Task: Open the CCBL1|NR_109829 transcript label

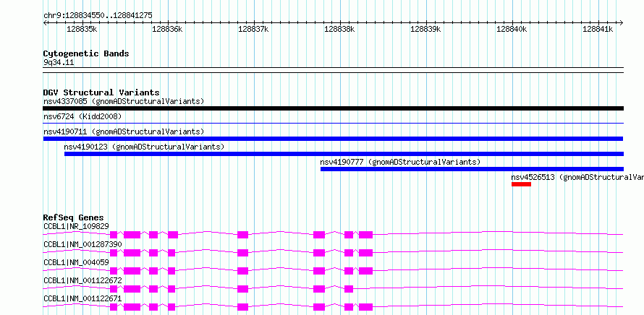Action: 76,226
